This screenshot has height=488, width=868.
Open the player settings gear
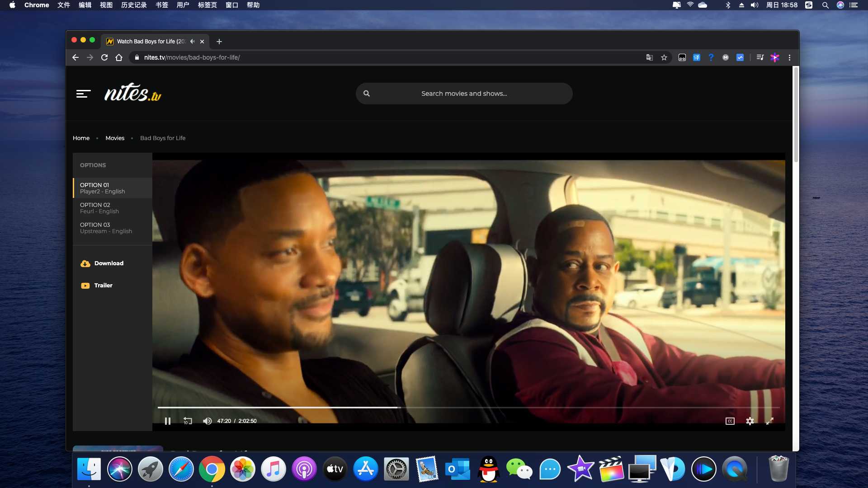(x=750, y=421)
